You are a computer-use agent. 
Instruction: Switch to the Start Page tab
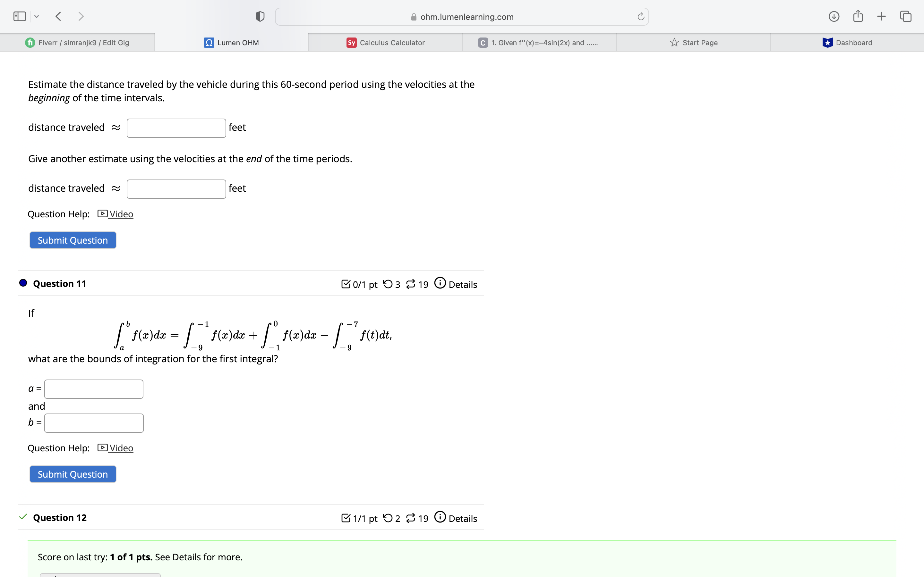(x=695, y=42)
